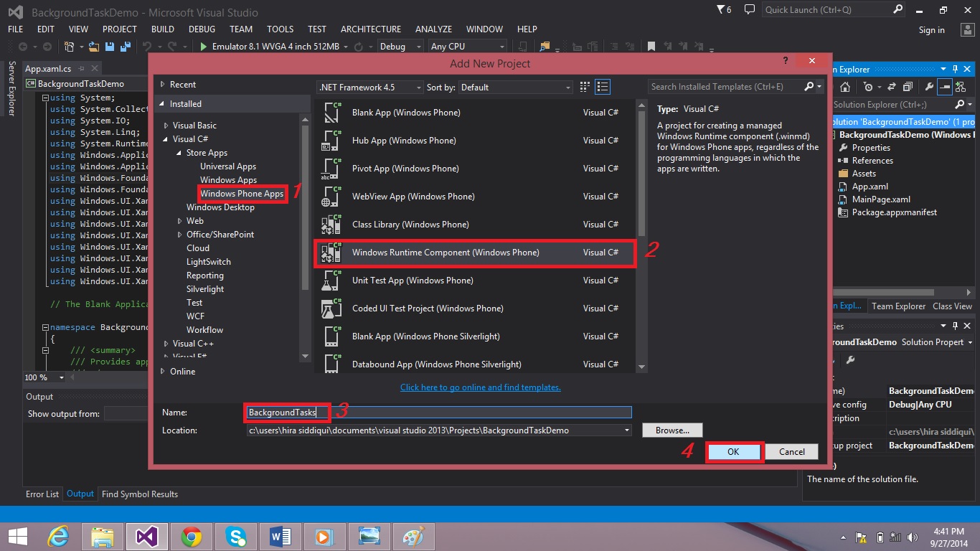
Task: Click the Redo icon in the toolbar
Action: pyautogui.click(x=172, y=45)
